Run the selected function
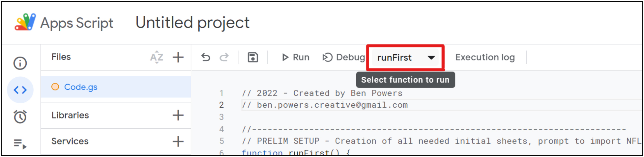This screenshot has height=157, width=644. click(x=296, y=57)
